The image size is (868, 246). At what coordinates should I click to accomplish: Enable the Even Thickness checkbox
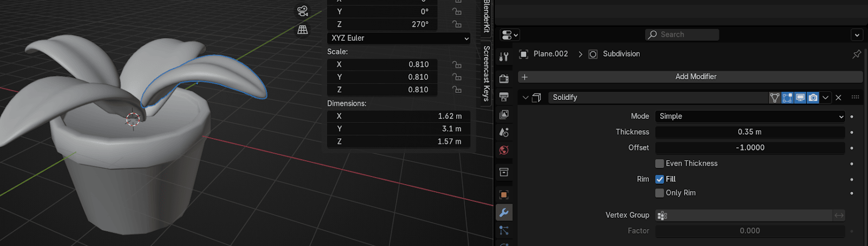click(x=660, y=163)
